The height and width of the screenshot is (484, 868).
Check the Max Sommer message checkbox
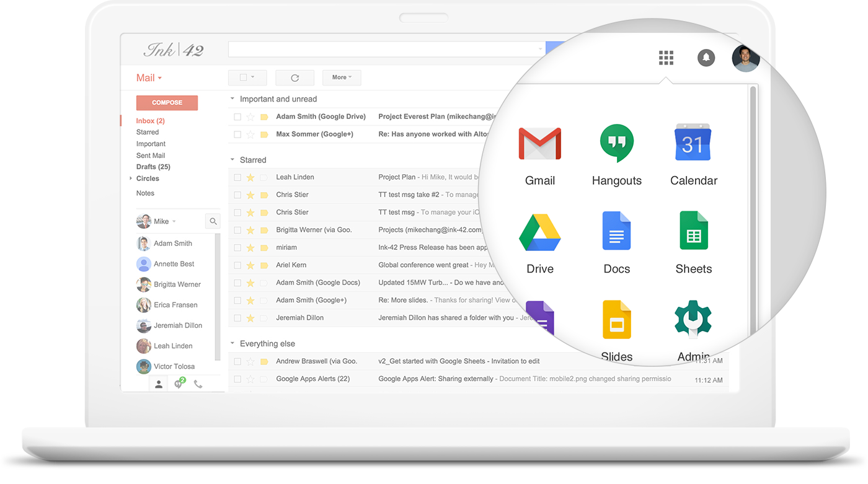coord(237,134)
